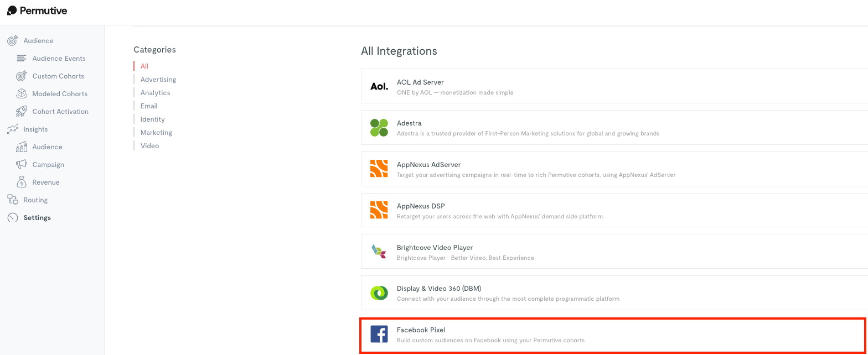868x355 pixels.
Task: Click the 'ONE by AOL' description text
Action: pos(455,92)
